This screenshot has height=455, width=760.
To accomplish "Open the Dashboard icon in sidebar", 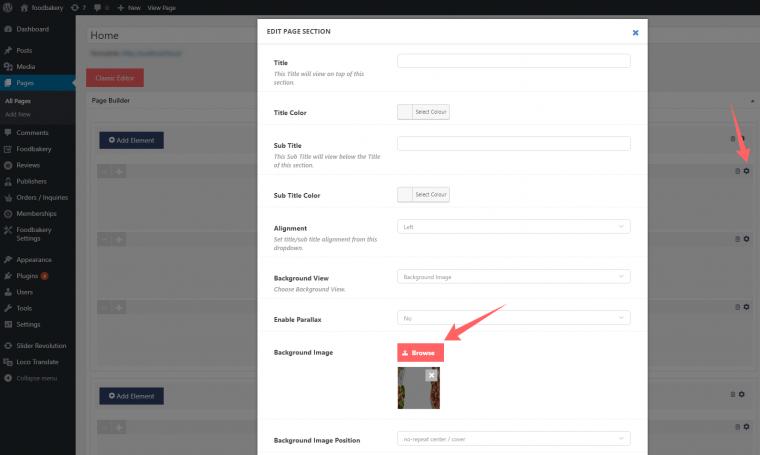I will (x=8, y=29).
